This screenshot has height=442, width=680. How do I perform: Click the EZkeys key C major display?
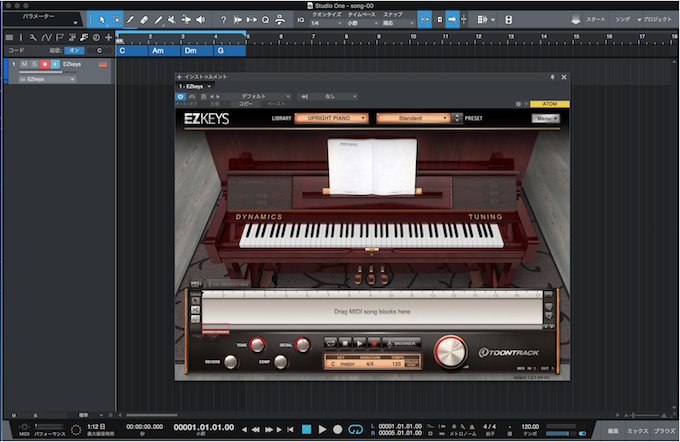click(x=343, y=364)
